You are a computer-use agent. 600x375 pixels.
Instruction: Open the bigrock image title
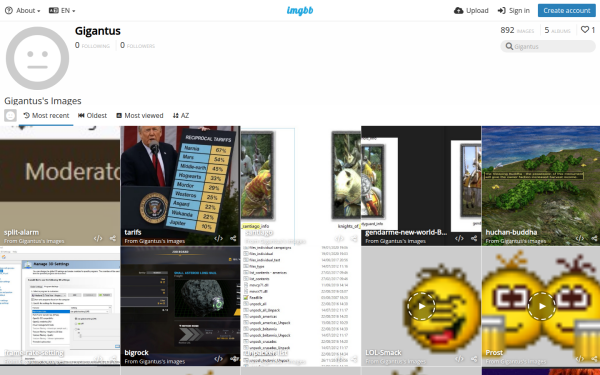pos(136,352)
